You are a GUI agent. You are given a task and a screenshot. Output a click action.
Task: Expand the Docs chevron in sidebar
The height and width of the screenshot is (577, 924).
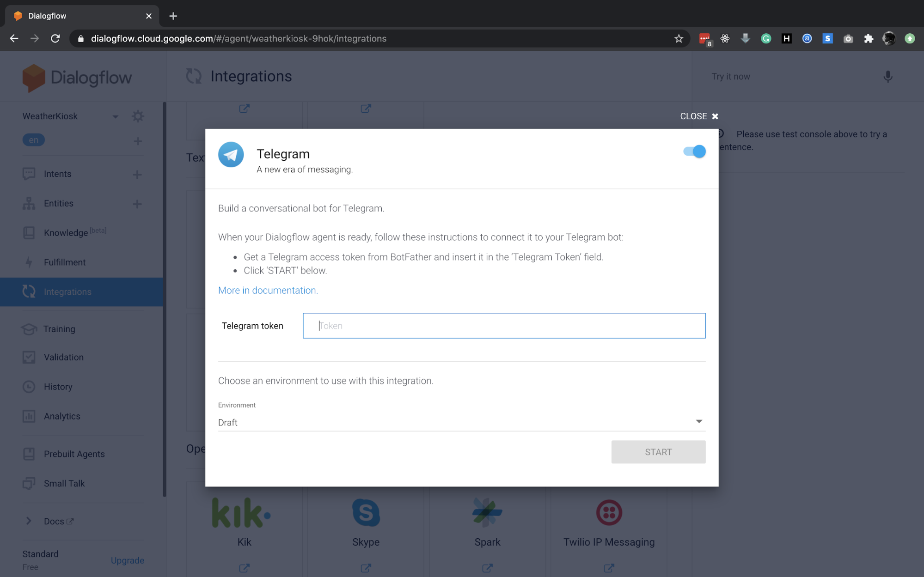(x=29, y=521)
